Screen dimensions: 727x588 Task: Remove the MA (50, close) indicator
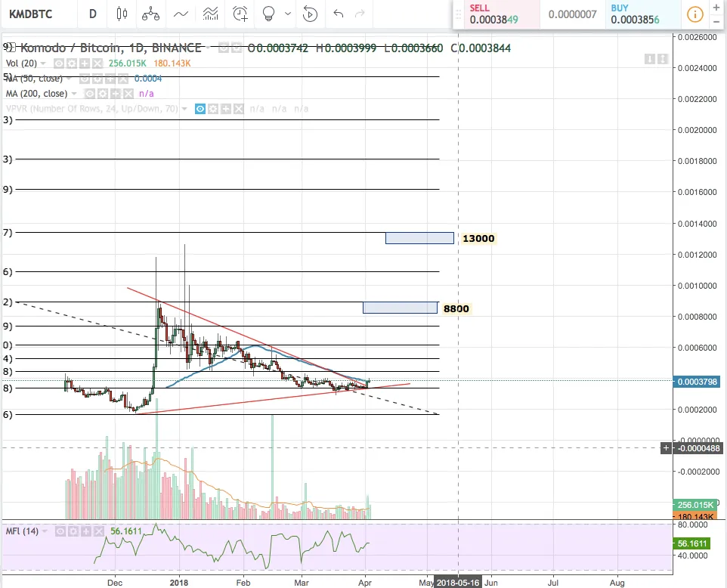pyautogui.click(x=122, y=79)
